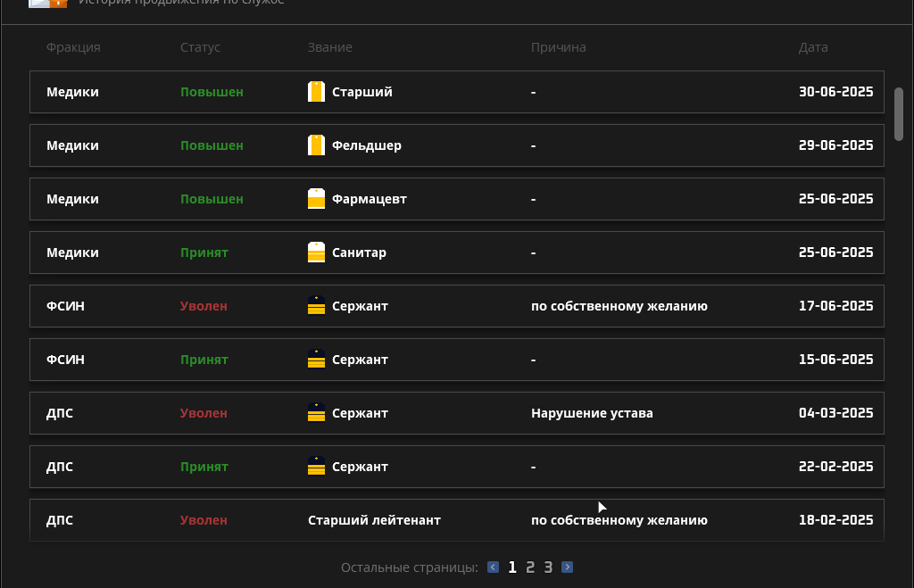Image resolution: width=914 pixels, height=588 pixels.
Task: Click Уволен status dated 17-06-2025
Action: pos(204,306)
